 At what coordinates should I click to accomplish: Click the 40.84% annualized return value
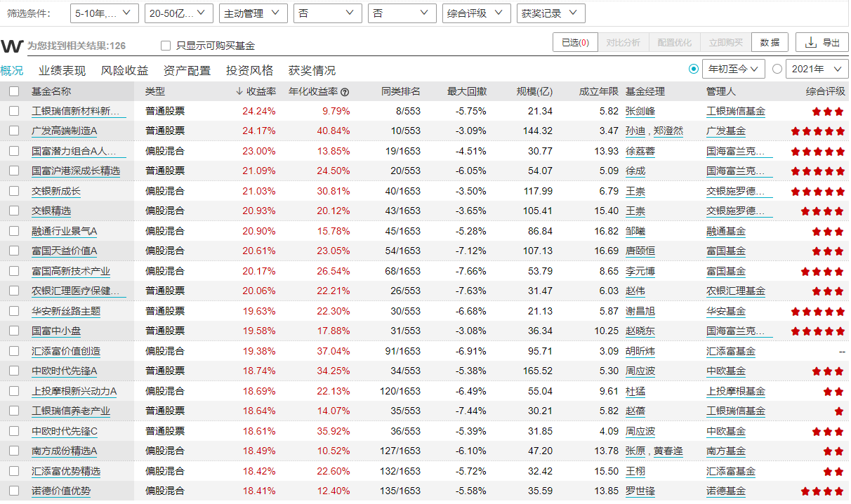334,131
